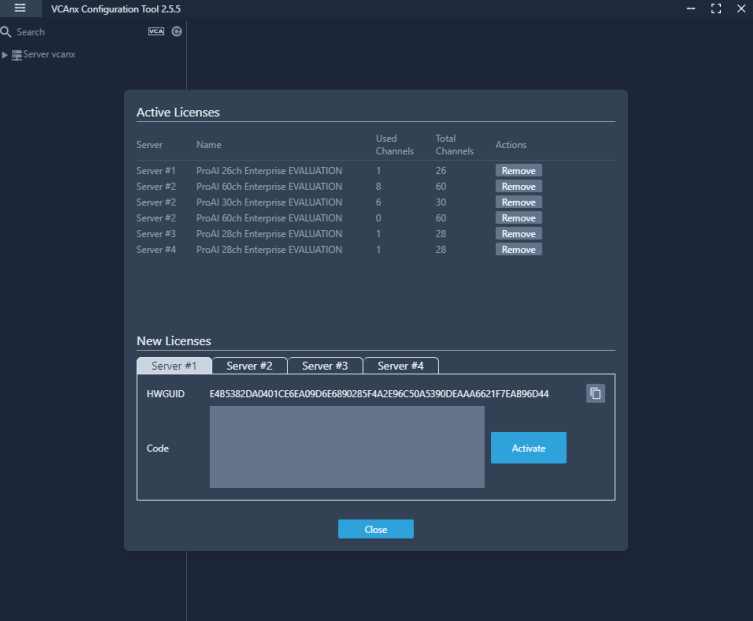This screenshot has height=621, width=753.
Task: Switch to the Server #3 tab
Action: (325, 365)
